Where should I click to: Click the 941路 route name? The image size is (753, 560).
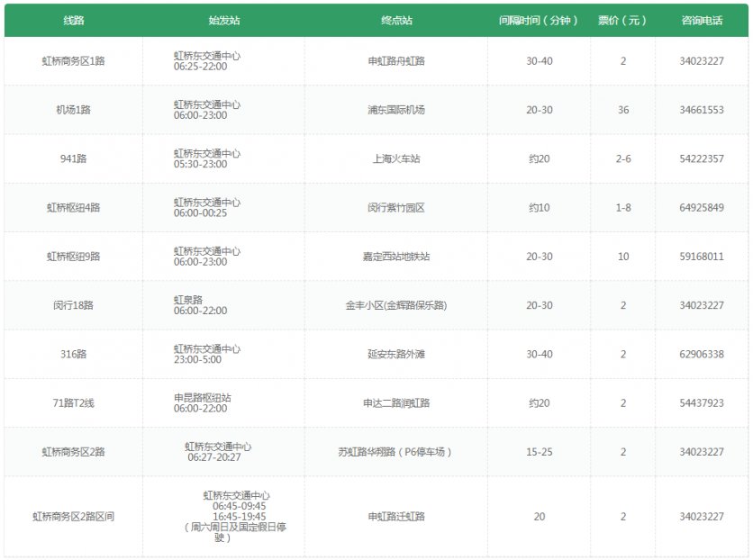tap(73, 158)
